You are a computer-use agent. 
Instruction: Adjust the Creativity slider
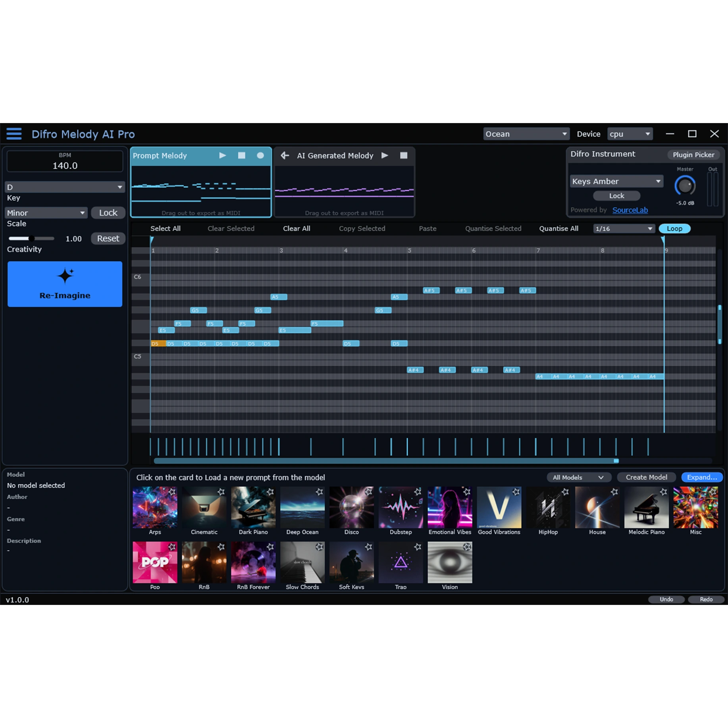(31, 239)
